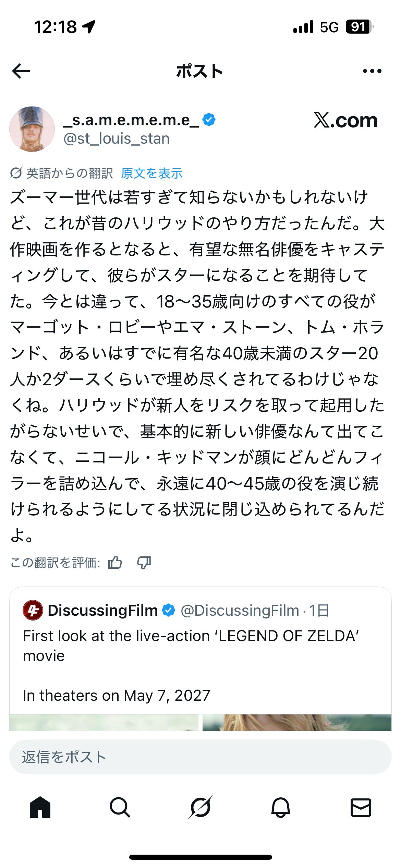Open the Search tab
This screenshot has height=868, width=401.
click(120, 807)
